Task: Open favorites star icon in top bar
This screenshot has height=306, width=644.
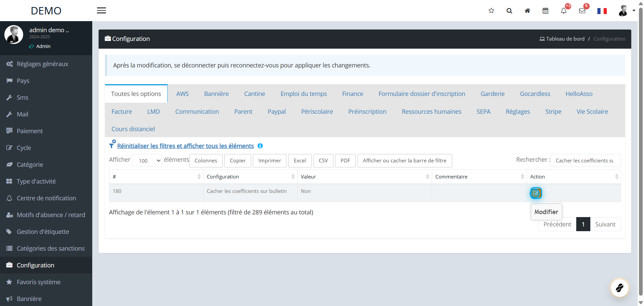Action: click(x=491, y=11)
